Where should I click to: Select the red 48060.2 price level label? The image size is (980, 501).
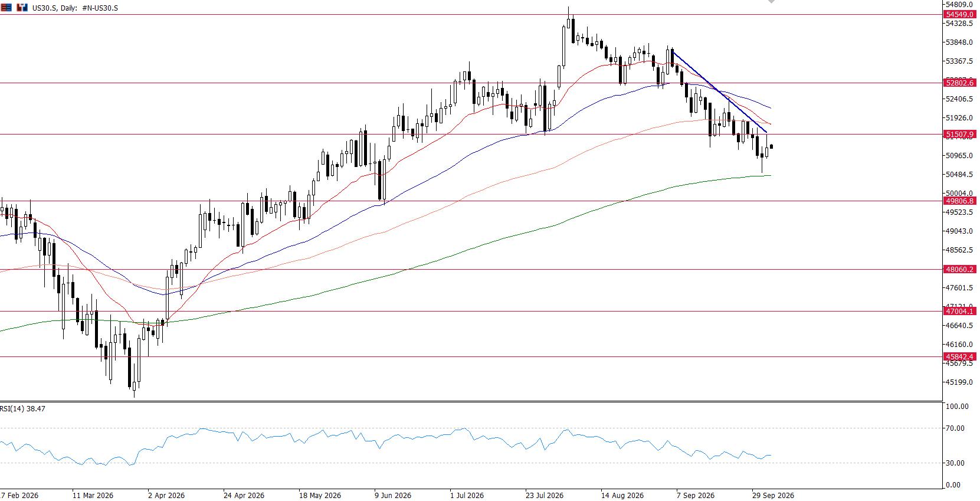[959, 269]
